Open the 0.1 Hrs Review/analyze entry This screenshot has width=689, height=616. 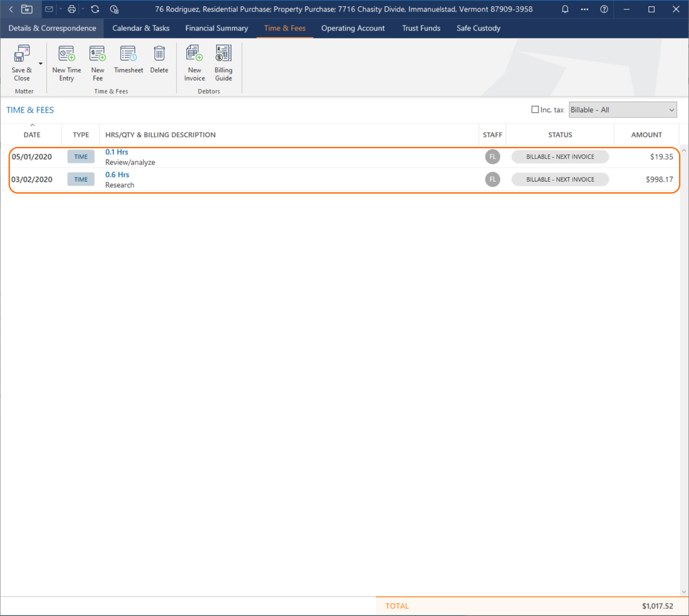(x=116, y=152)
